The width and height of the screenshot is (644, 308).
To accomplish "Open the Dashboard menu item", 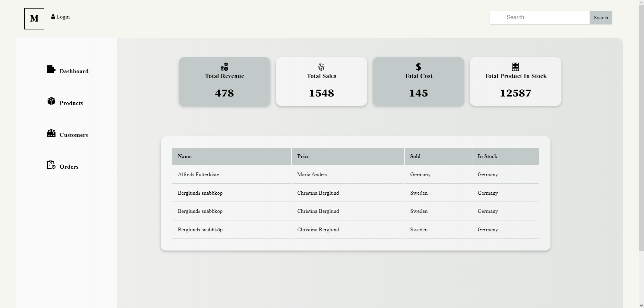I will tap(74, 71).
